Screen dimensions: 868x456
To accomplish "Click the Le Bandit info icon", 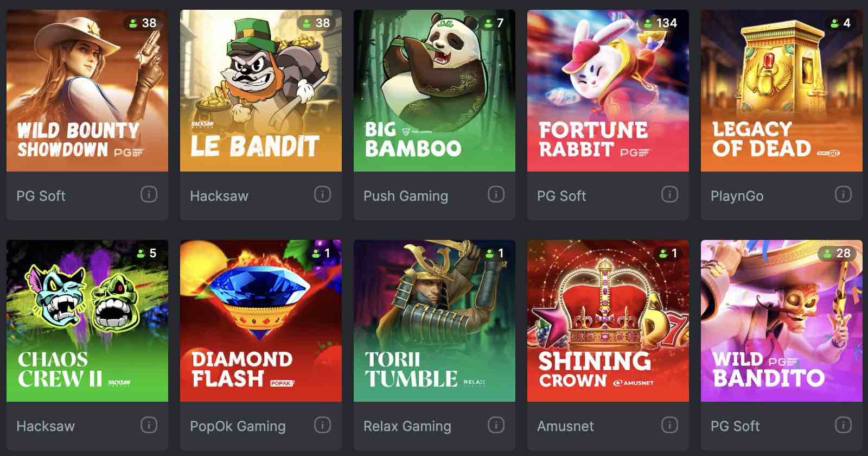I will 322,194.
